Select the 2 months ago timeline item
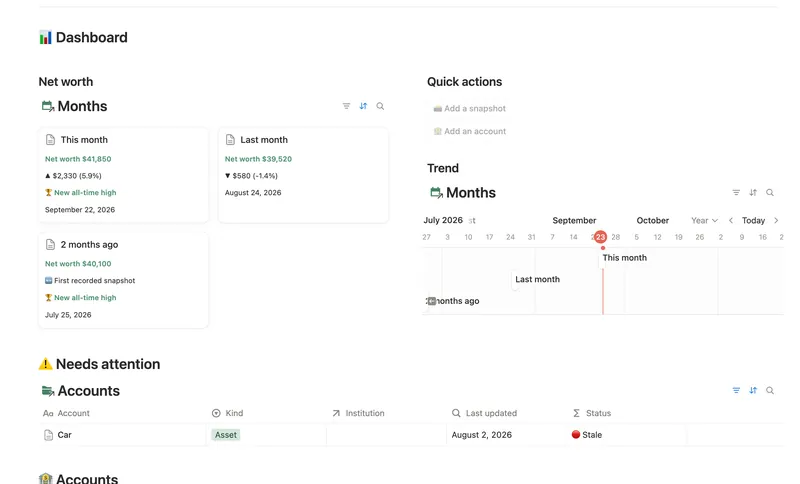Image resolution: width=800 pixels, height=484 pixels. [454, 301]
